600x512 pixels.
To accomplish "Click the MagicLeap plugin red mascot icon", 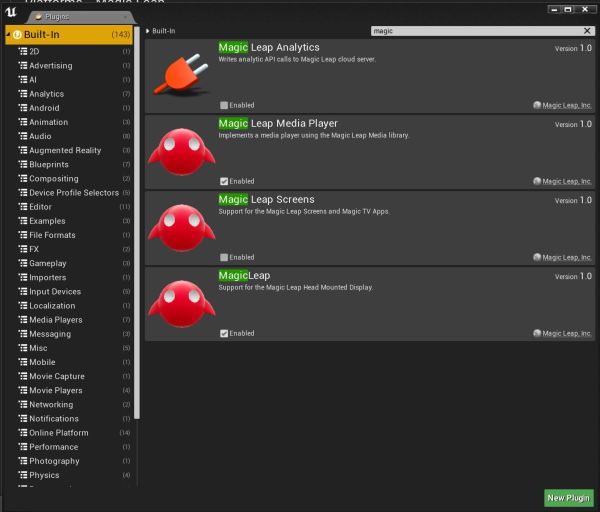I will 181,303.
